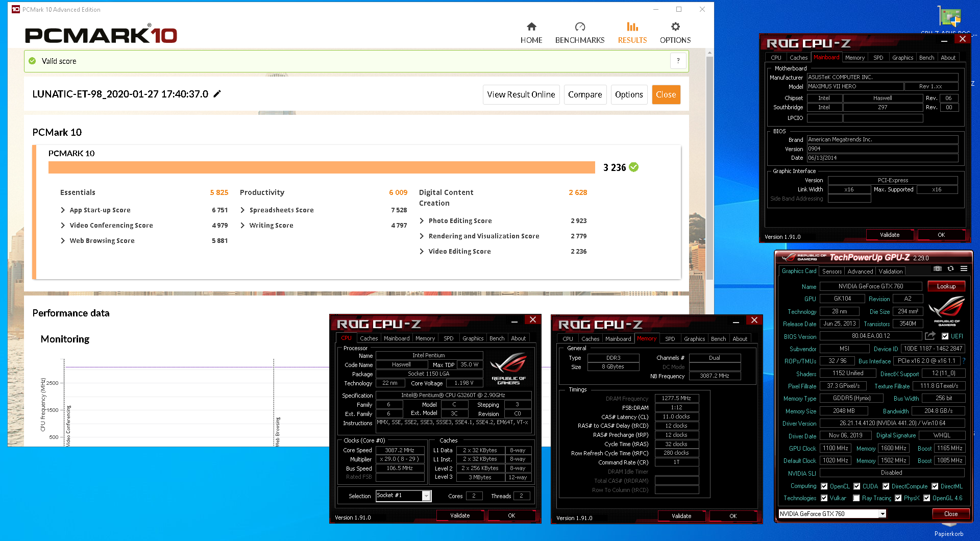Click the question mark help button

click(678, 61)
